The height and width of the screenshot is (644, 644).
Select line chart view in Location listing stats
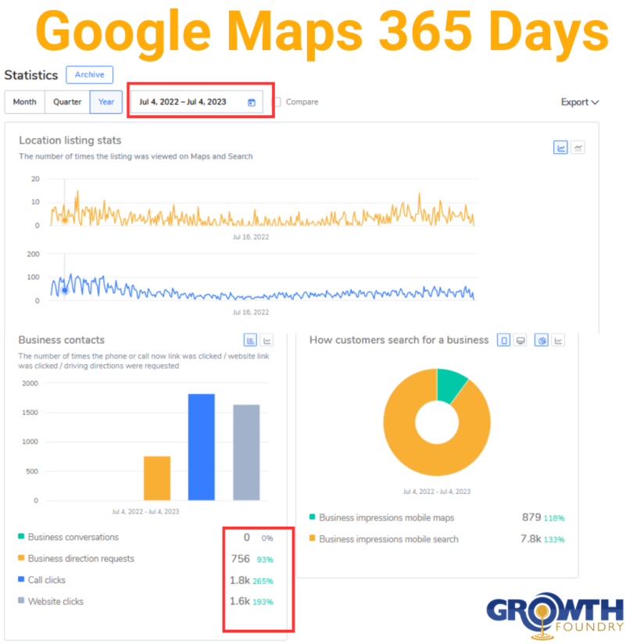pyautogui.click(x=560, y=147)
